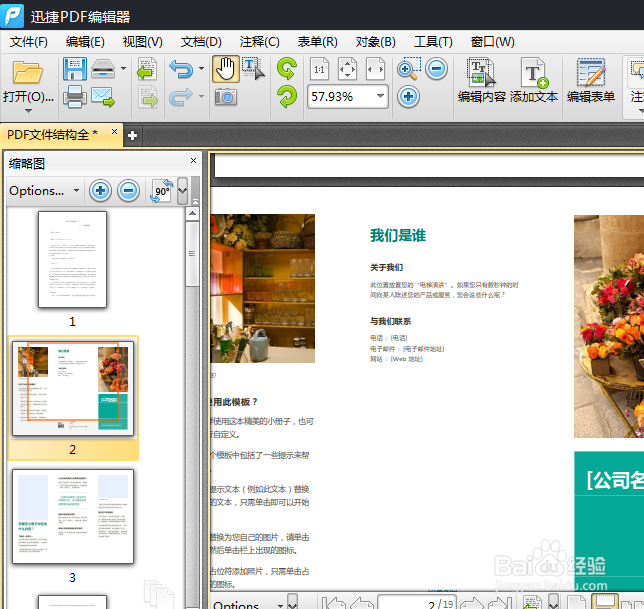Viewport: 644px width, 609px height.
Task: Click the flower shop shelf image
Action: point(263,288)
